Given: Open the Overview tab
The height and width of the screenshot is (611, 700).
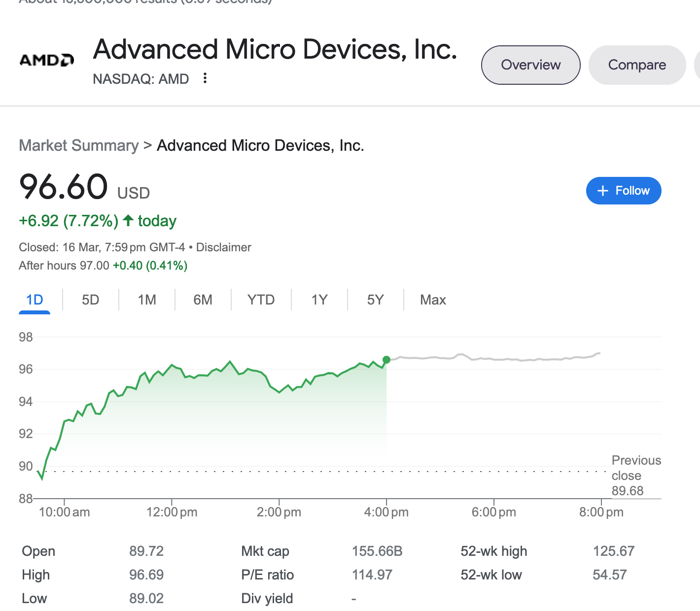Looking at the screenshot, I should (531, 65).
